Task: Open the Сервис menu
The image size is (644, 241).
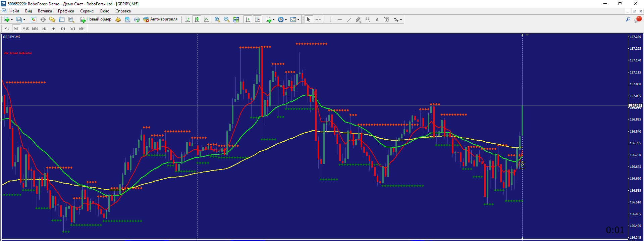Action: click(87, 11)
